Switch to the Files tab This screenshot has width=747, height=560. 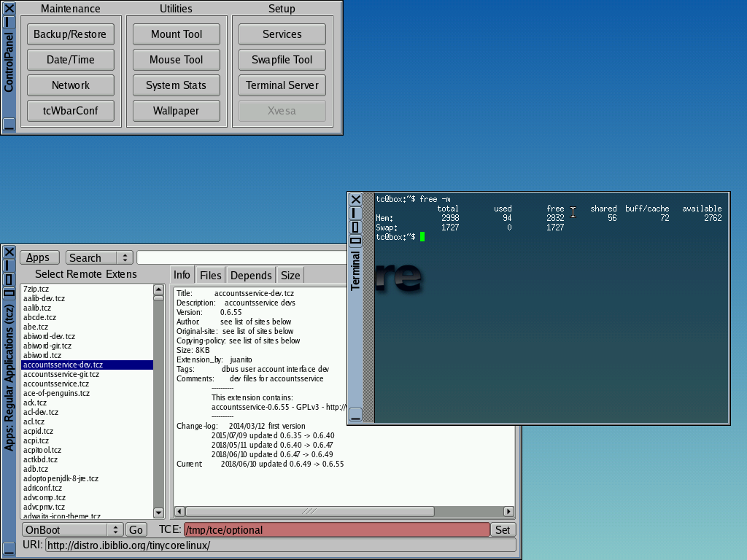tap(211, 275)
